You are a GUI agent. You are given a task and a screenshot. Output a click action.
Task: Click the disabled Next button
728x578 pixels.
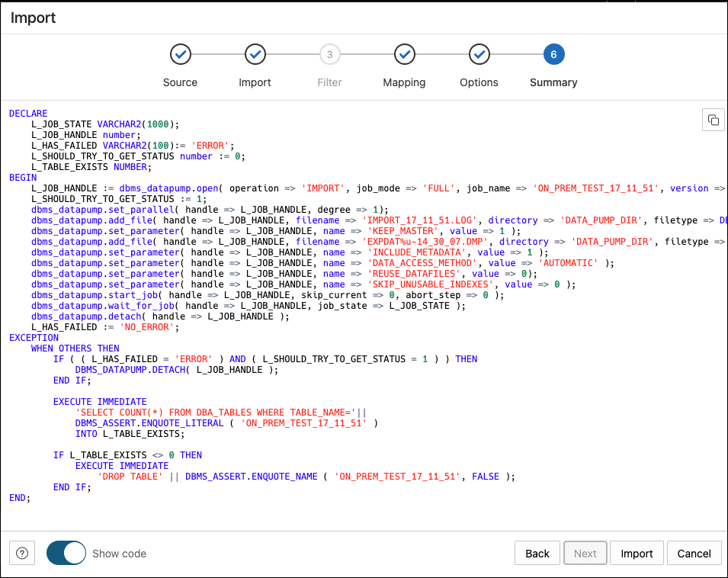click(585, 553)
